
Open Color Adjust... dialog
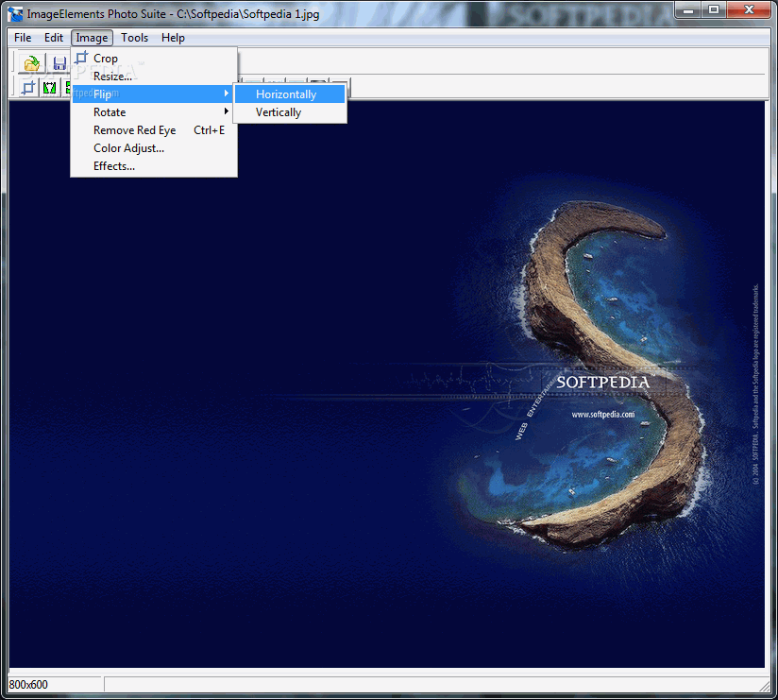[154, 148]
